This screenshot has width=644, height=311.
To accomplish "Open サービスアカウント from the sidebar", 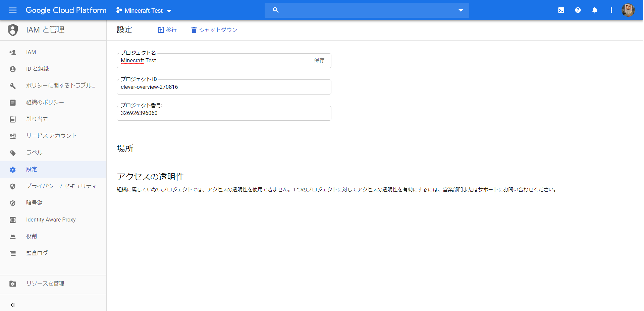I will click(x=12, y=136).
